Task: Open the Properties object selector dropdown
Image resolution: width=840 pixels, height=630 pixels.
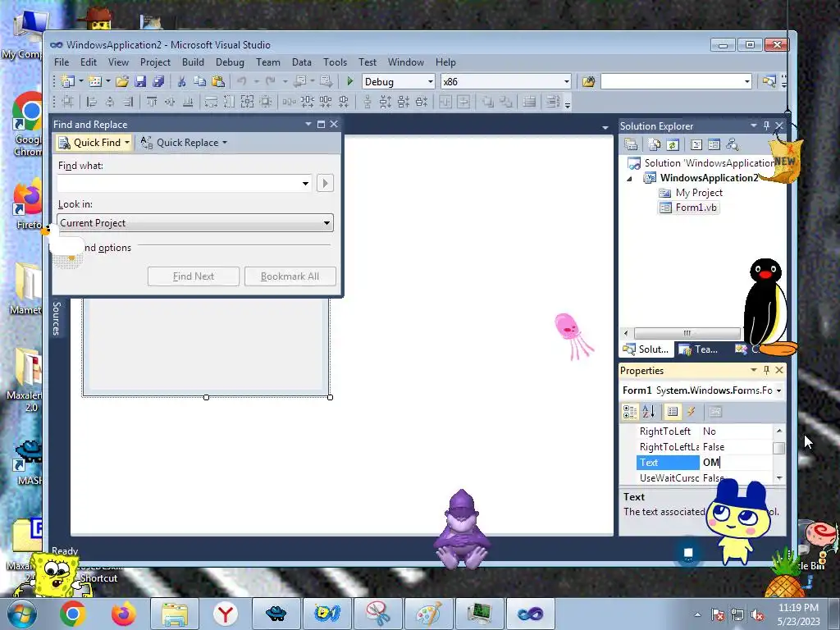Action: [778, 390]
